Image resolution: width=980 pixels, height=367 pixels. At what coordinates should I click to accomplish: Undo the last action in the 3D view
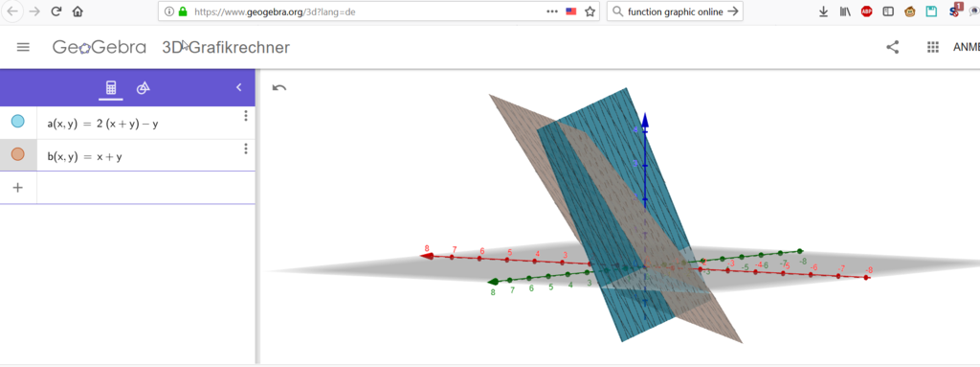pyautogui.click(x=279, y=88)
